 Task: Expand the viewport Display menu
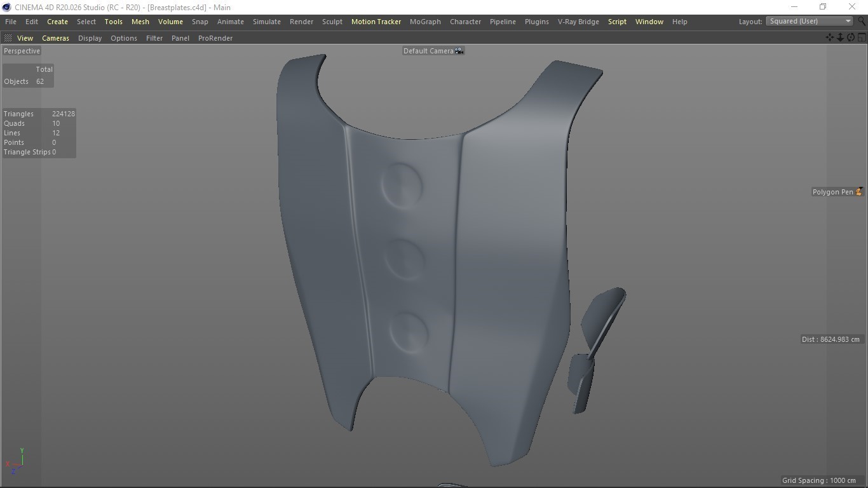click(90, 38)
